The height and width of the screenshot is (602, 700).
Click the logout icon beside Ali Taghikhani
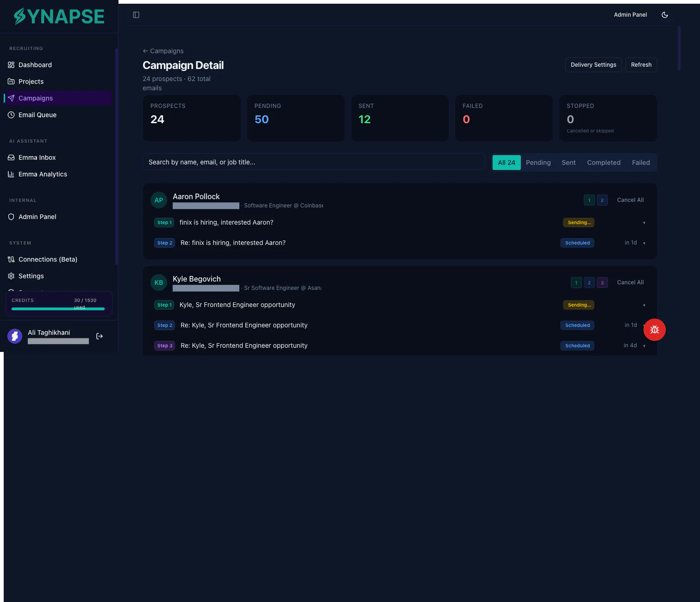tap(100, 336)
